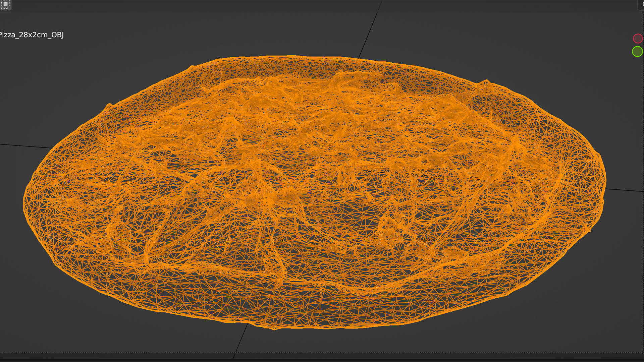Click the grid axis line right of pizza

click(x=624, y=190)
